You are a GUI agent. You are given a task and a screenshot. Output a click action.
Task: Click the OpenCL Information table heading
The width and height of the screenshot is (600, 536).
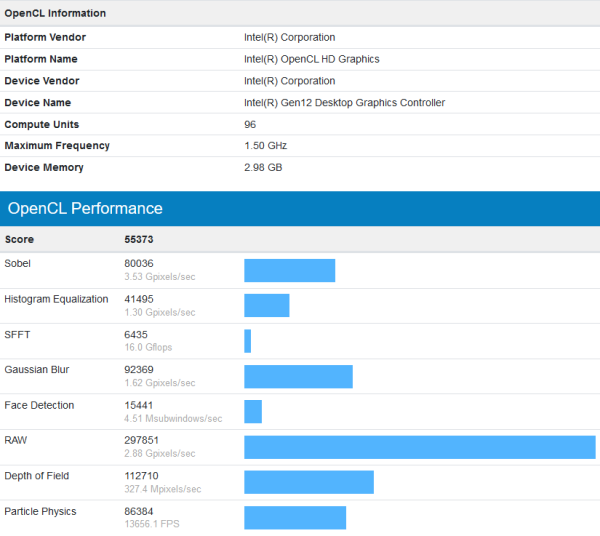tap(55, 13)
